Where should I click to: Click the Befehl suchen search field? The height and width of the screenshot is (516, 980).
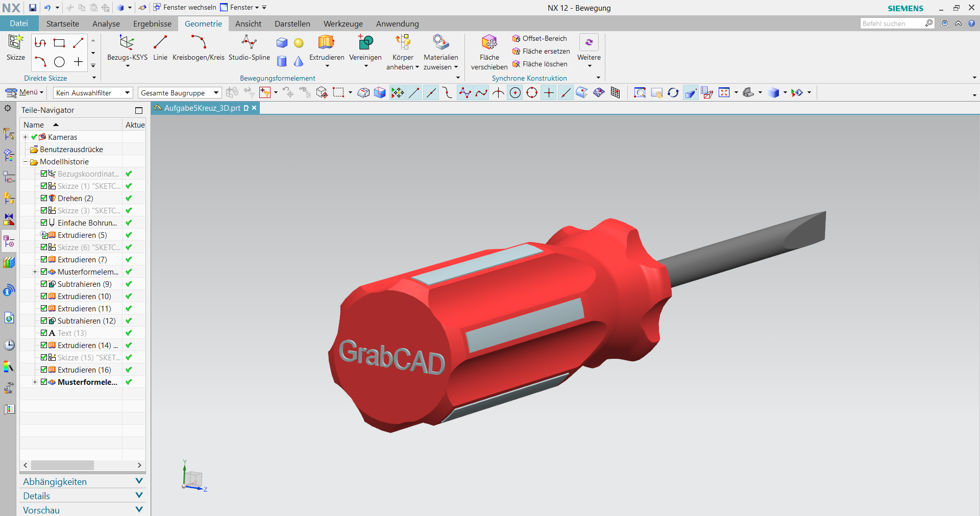pos(892,23)
